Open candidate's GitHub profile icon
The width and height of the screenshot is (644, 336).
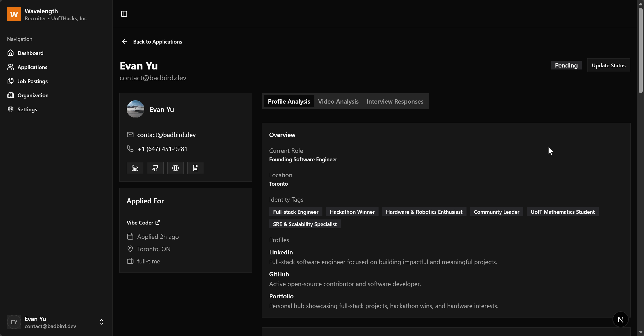pyautogui.click(x=155, y=168)
